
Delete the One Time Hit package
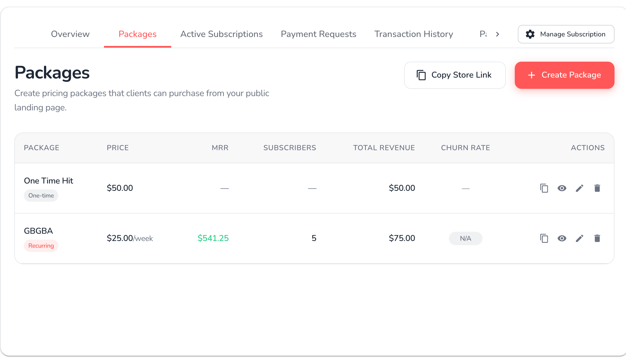(x=597, y=188)
